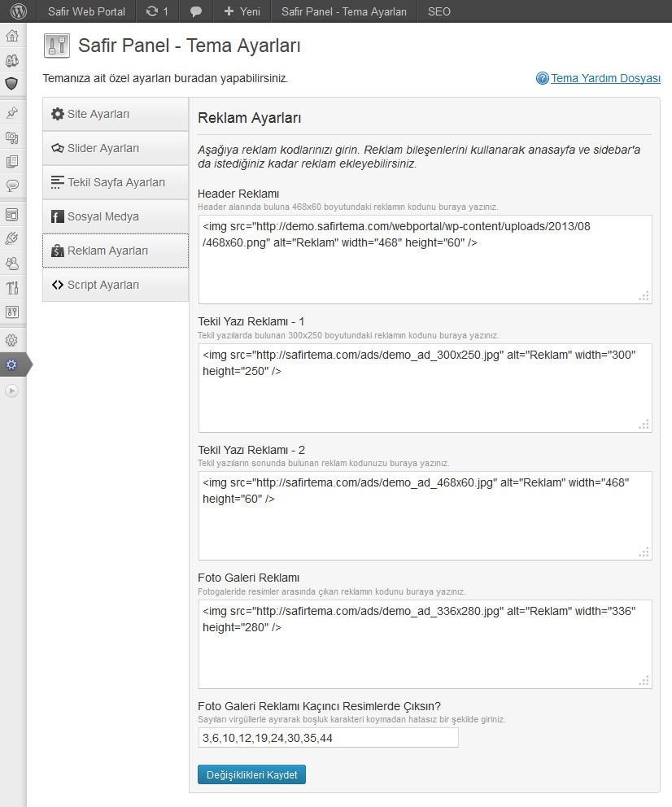Viewport: 672px width, 807px height.
Task: Open the WordPress logo menu
Action: [x=18, y=11]
